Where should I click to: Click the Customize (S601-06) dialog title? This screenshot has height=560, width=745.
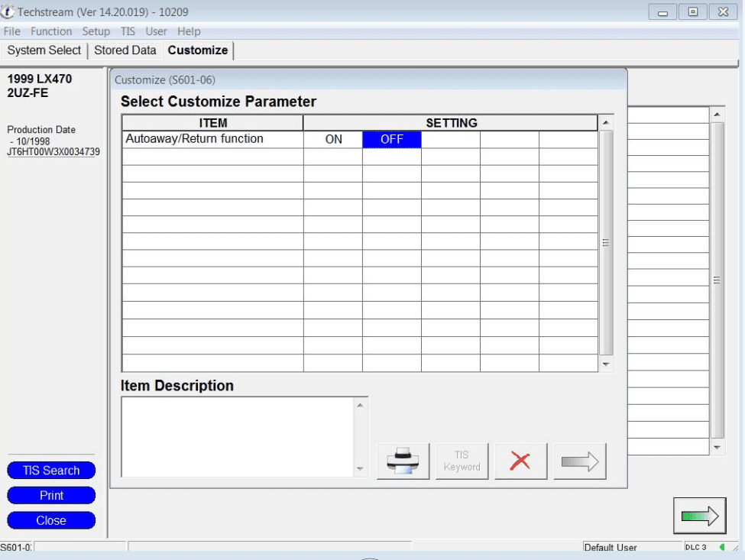coord(165,79)
